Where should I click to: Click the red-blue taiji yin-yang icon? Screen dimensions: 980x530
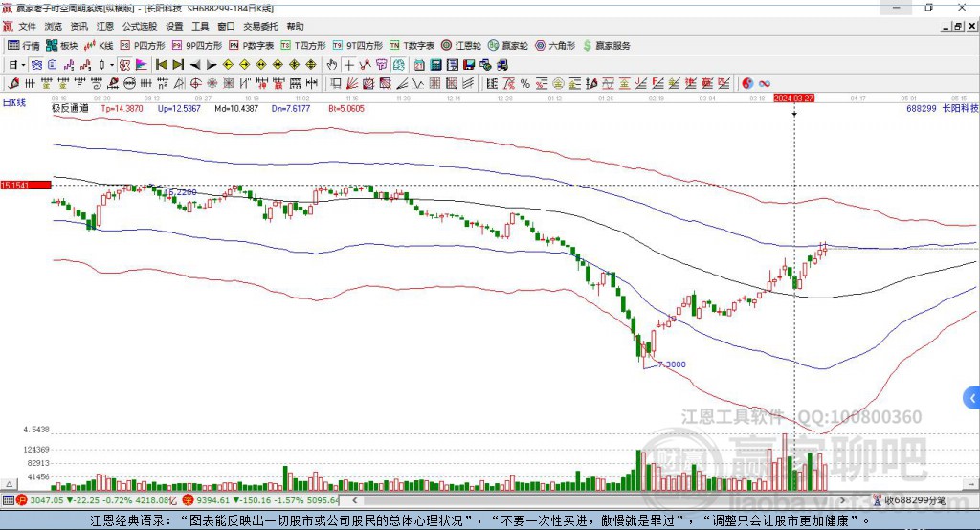tap(747, 84)
